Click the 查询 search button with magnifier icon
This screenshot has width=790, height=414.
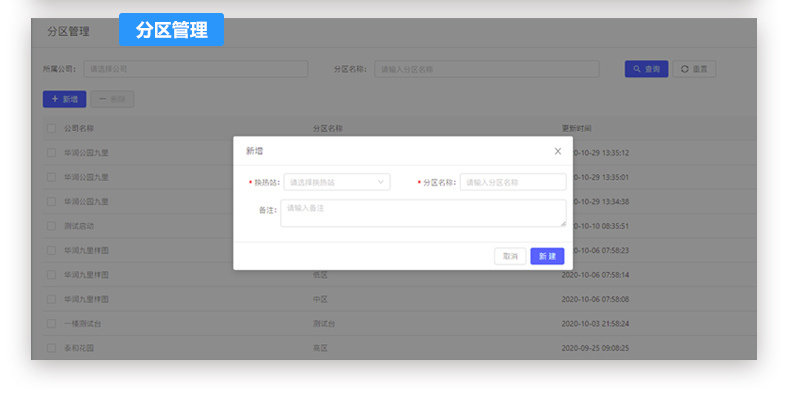pyautogui.click(x=646, y=69)
